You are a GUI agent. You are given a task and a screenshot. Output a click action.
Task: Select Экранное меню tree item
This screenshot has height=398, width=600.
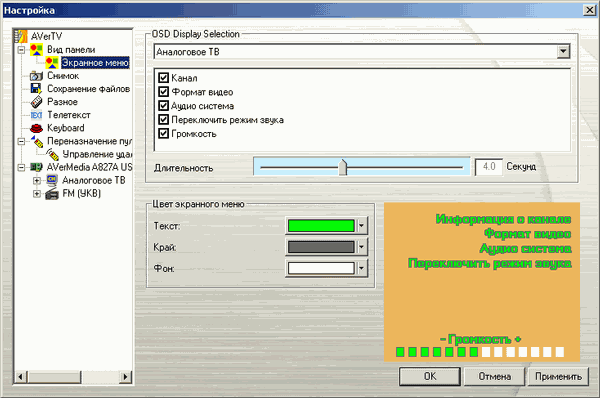pos(95,63)
